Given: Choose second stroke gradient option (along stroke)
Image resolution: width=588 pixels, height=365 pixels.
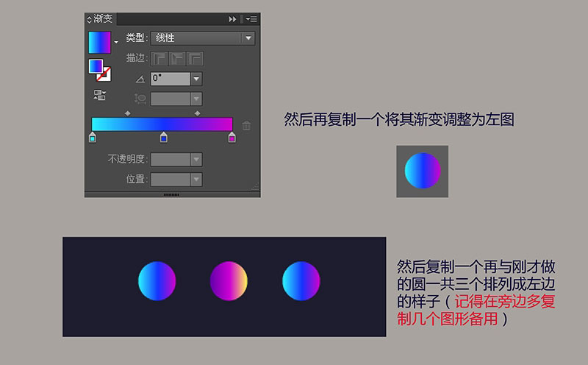Looking at the screenshot, I should [177, 59].
